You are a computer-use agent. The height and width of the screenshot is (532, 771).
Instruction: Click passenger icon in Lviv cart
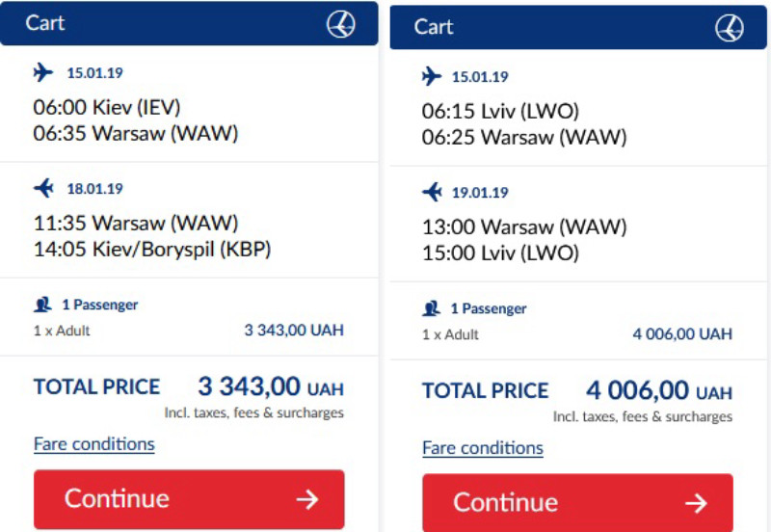tap(431, 308)
